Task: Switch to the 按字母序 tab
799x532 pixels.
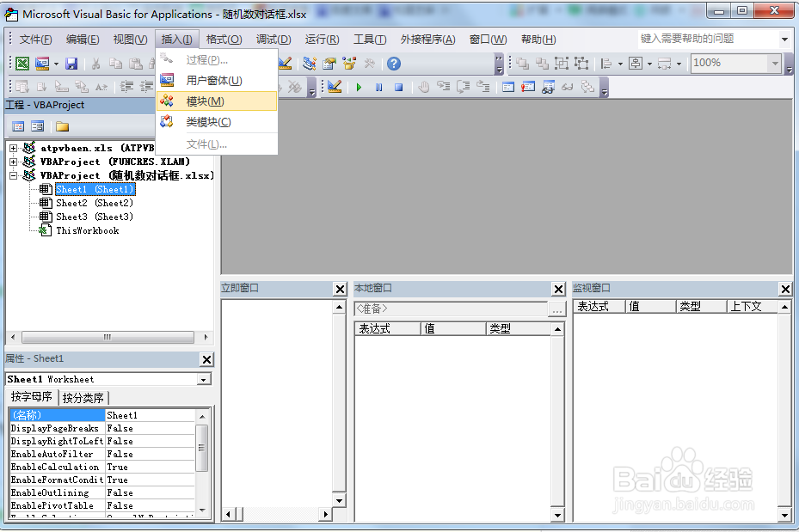Action: tap(32, 396)
